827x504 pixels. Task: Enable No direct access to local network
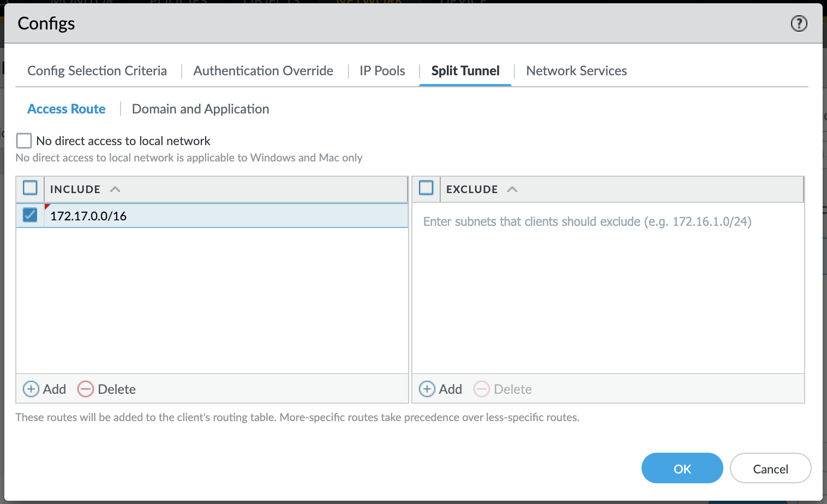click(x=24, y=141)
